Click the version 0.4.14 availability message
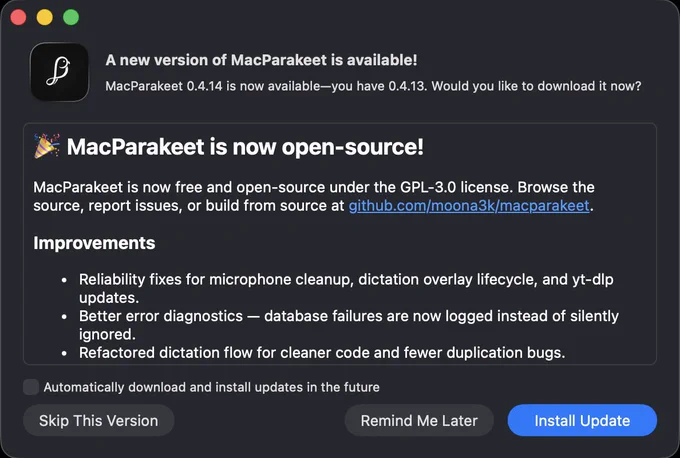This screenshot has width=680, height=458. [373, 86]
